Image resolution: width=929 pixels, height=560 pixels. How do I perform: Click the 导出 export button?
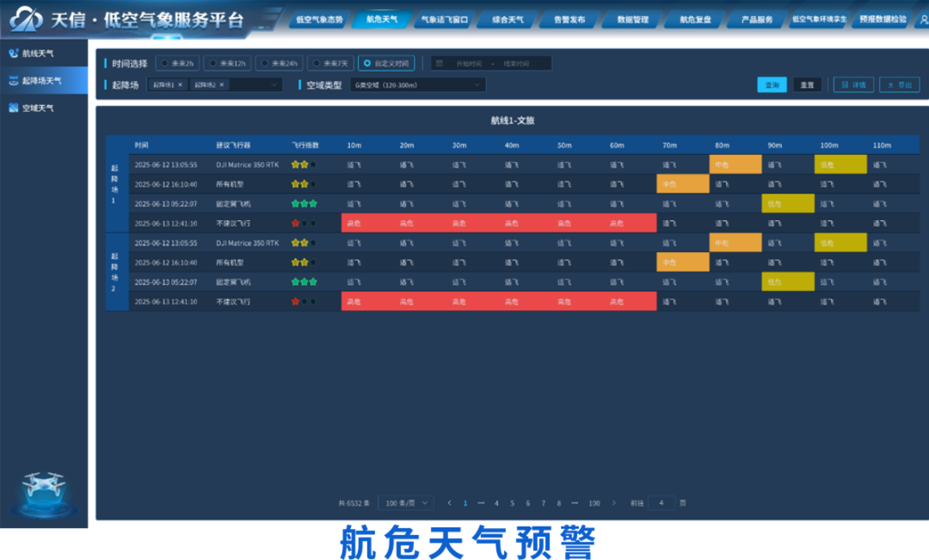[899, 85]
